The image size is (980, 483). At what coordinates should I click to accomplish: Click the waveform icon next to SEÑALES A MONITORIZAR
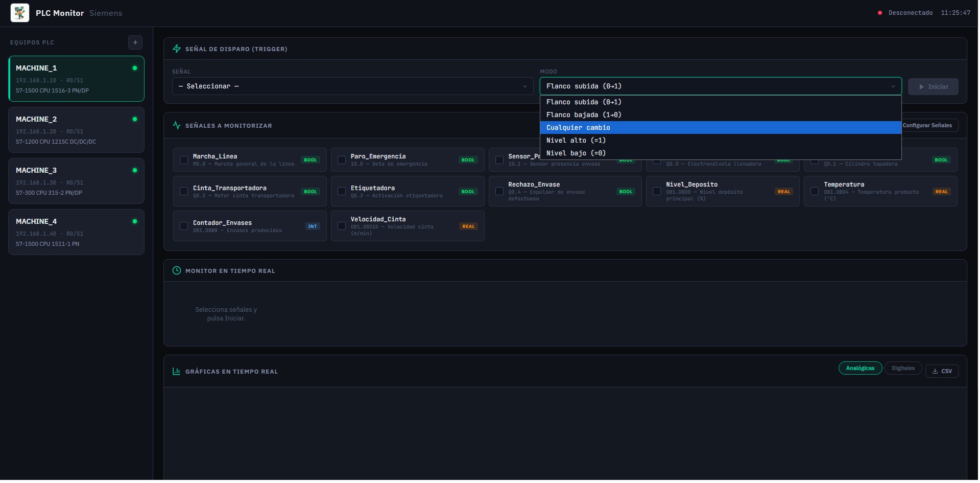click(x=176, y=125)
